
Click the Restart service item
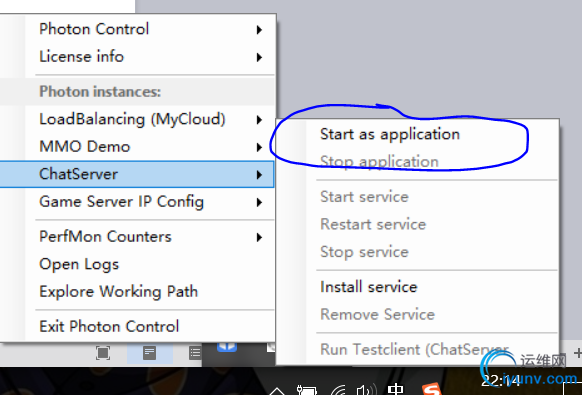pyautogui.click(x=418, y=224)
